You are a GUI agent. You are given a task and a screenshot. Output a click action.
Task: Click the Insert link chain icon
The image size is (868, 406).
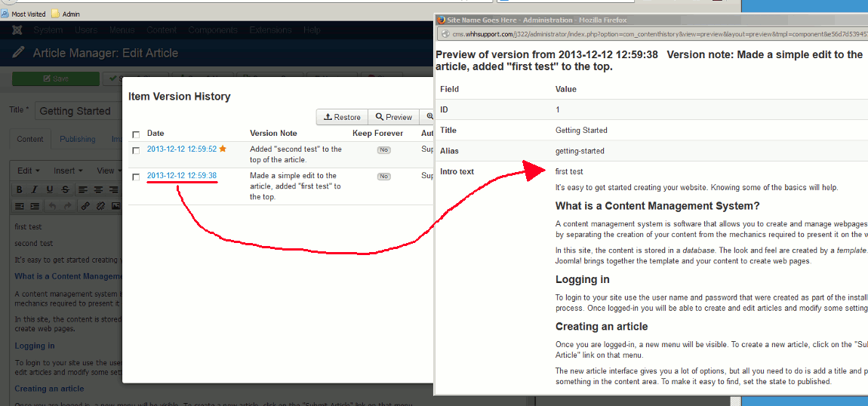tap(85, 206)
